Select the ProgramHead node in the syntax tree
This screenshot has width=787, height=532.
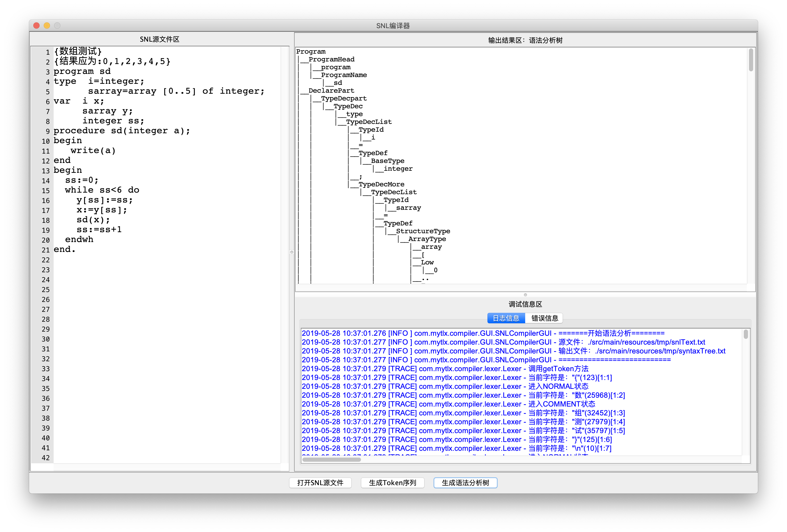pos(331,59)
